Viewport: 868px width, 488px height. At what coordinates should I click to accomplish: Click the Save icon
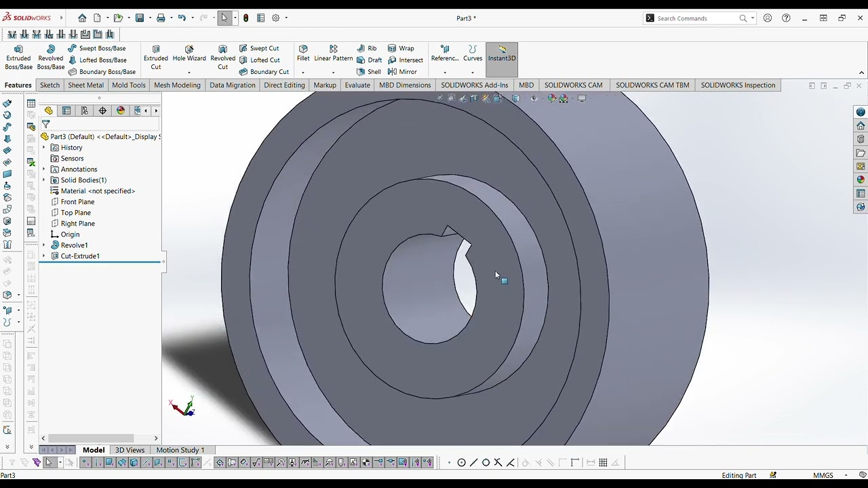(140, 18)
